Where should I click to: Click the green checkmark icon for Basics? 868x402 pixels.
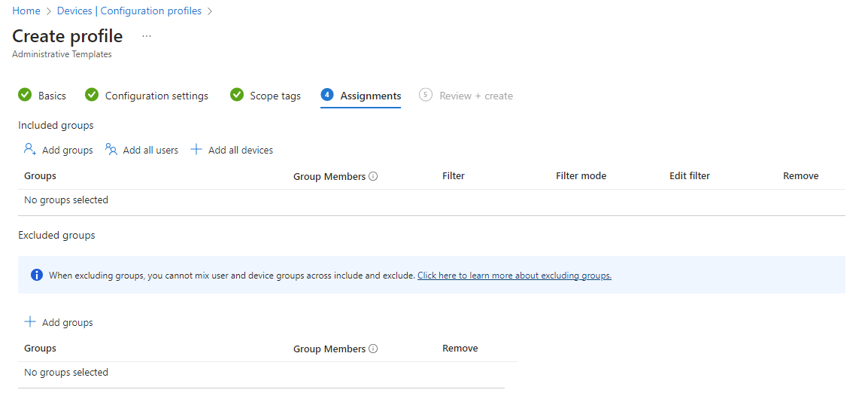(25, 96)
